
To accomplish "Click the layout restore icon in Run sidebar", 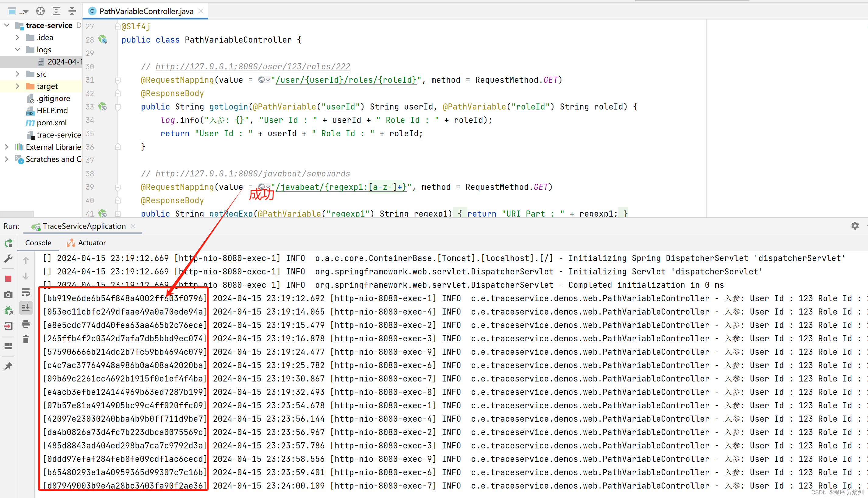I will click(x=9, y=346).
